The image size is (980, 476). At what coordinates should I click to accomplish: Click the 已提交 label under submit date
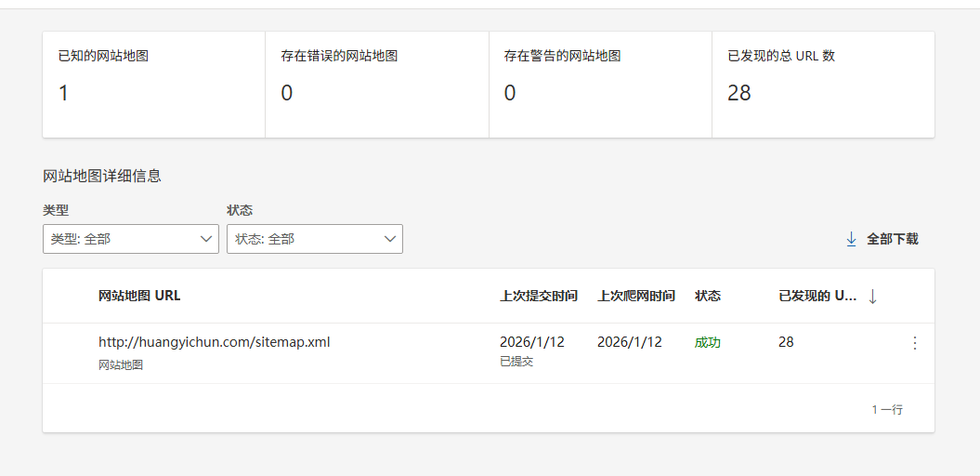(516, 362)
